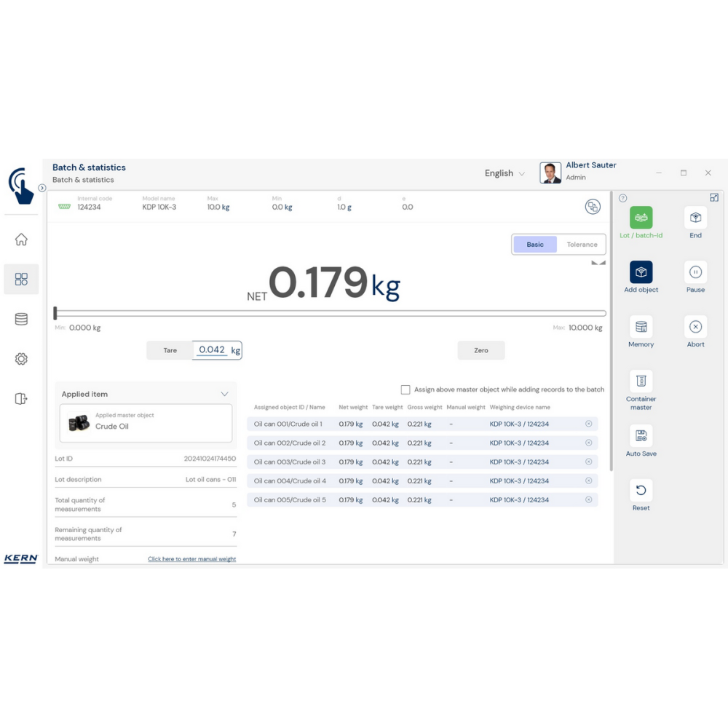Click the Auto Save icon
728x728 pixels.
pyautogui.click(x=641, y=436)
